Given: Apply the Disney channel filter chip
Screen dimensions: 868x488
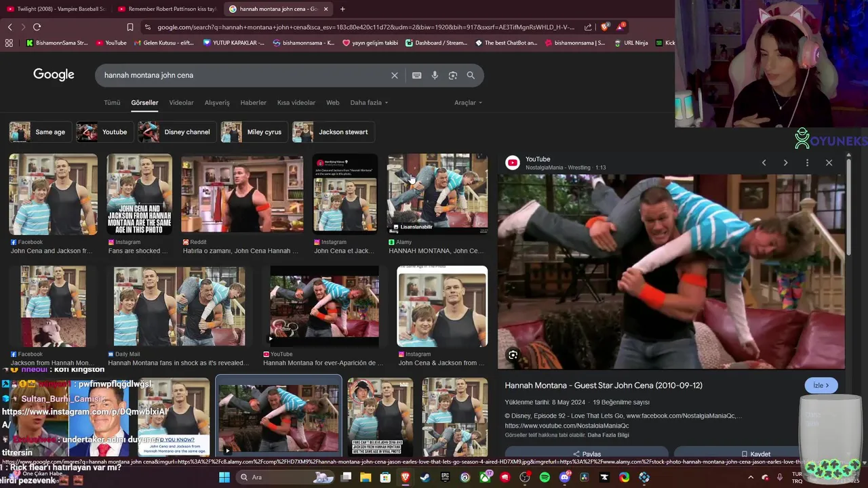Looking at the screenshot, I should click(177, 131).
